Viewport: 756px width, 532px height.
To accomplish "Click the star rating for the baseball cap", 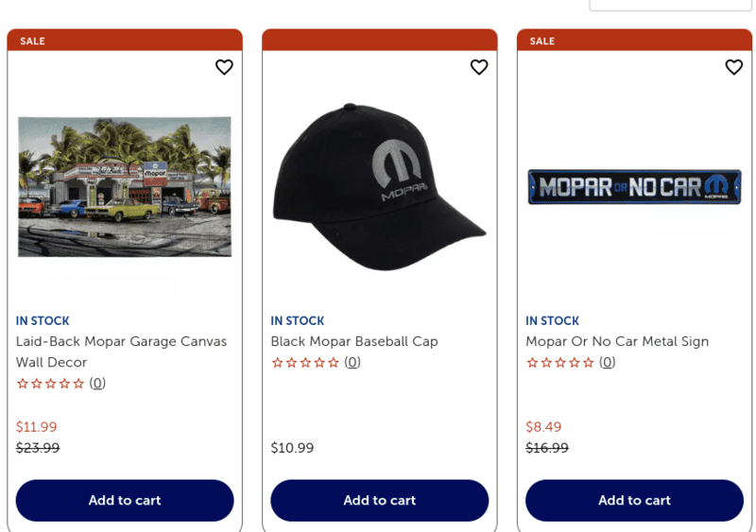I will click(x=305, y=363).
